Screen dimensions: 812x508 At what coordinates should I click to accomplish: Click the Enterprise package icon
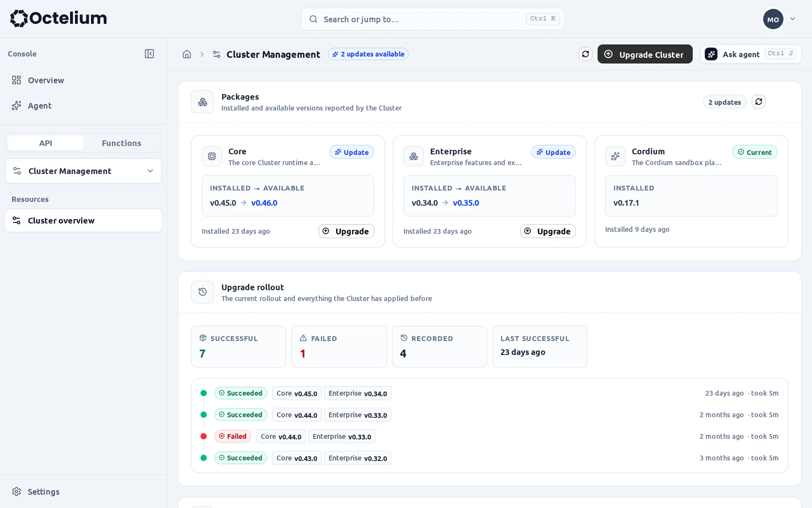414,156
